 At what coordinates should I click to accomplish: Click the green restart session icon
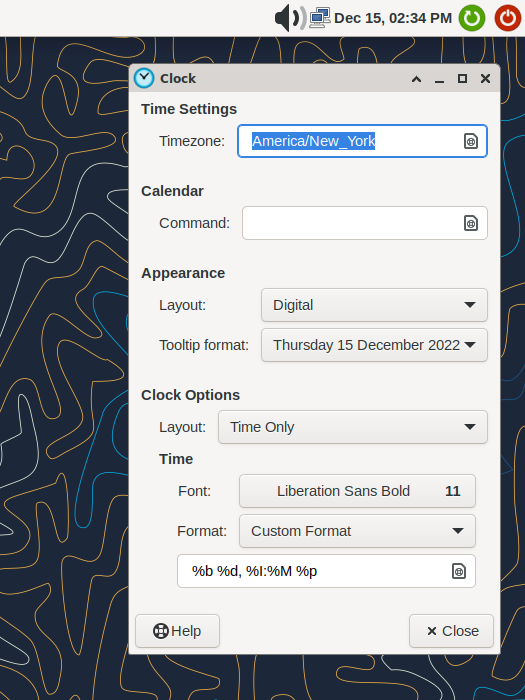point(472,18)
